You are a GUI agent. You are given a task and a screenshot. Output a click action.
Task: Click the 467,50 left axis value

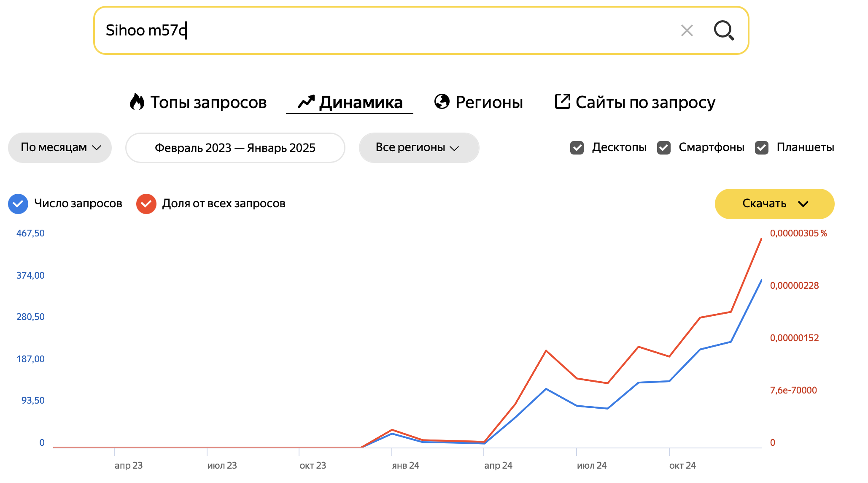(x=30, y=233)
